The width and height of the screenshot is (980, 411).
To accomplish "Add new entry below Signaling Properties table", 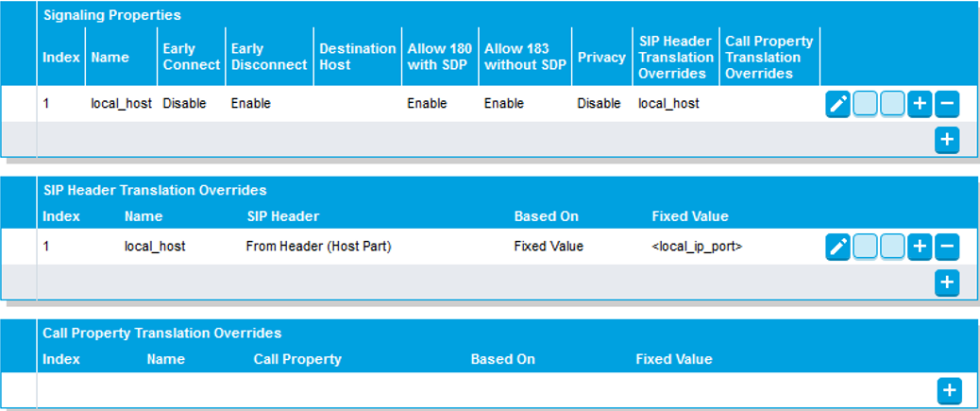I will [x=947, y=140].
